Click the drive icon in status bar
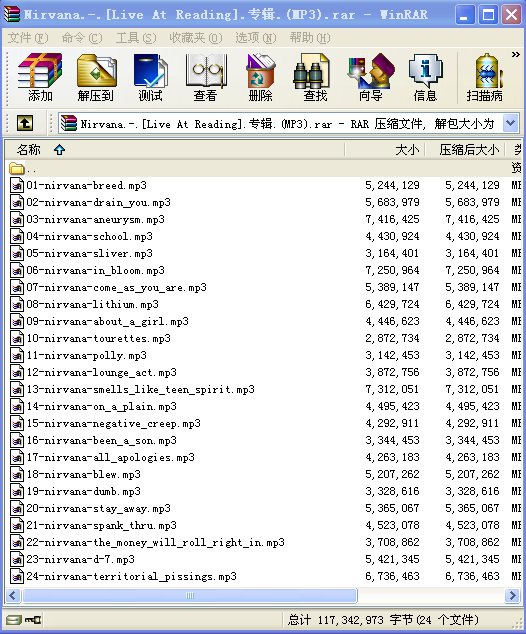The width and height of the screenshot is (526, 634). (x=13, y=619)
